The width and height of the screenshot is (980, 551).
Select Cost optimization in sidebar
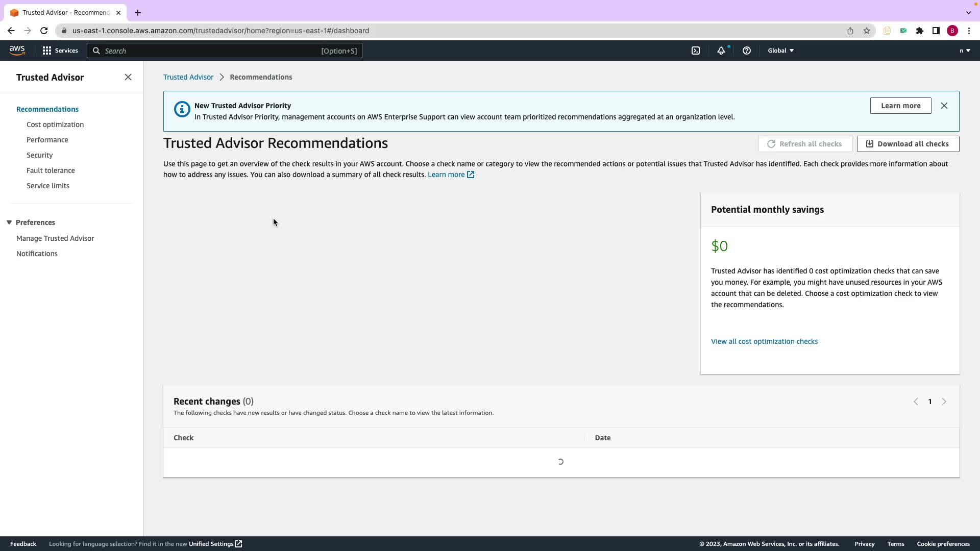(x=55, y=124)
